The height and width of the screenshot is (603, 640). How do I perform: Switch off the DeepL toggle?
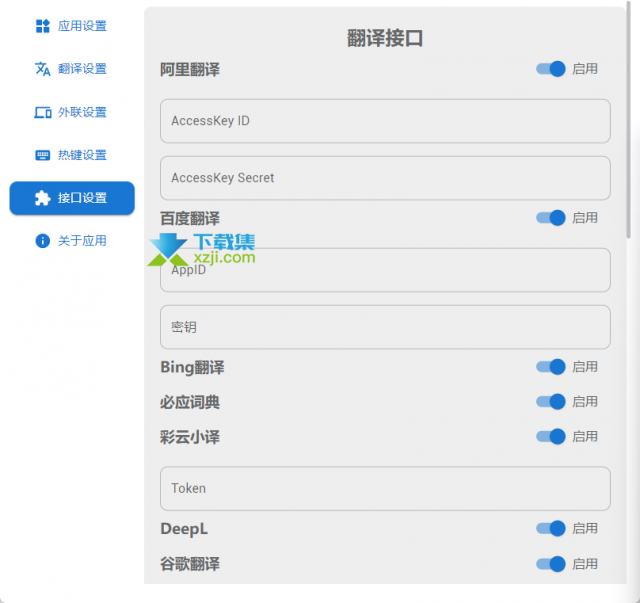551,529
